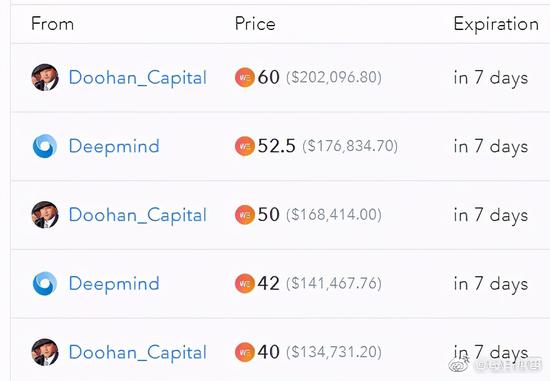550x381 pixels.
Task: Click Deepmind avatar in 52.5 WETH row
Action: [x=45, y=146]
